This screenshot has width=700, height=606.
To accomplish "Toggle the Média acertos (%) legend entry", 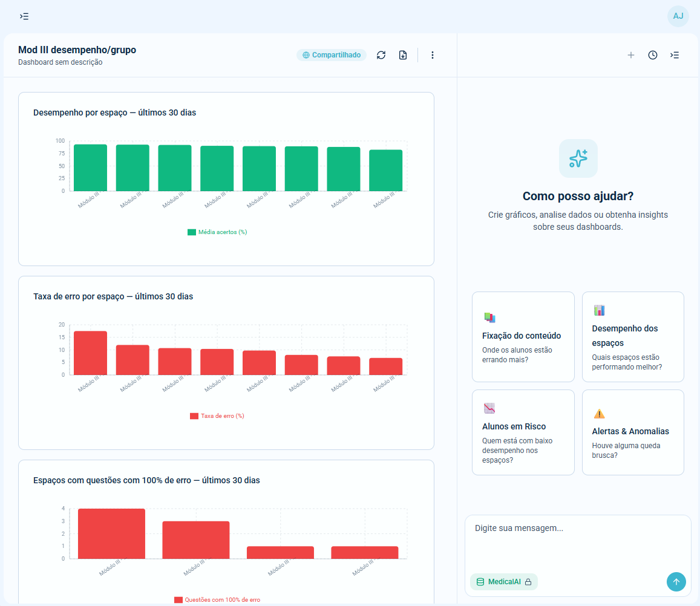I will [217, 232].
